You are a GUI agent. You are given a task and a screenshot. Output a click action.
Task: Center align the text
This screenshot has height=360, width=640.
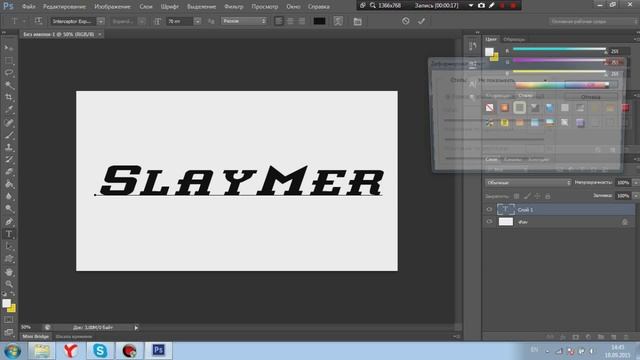point(290,21)
